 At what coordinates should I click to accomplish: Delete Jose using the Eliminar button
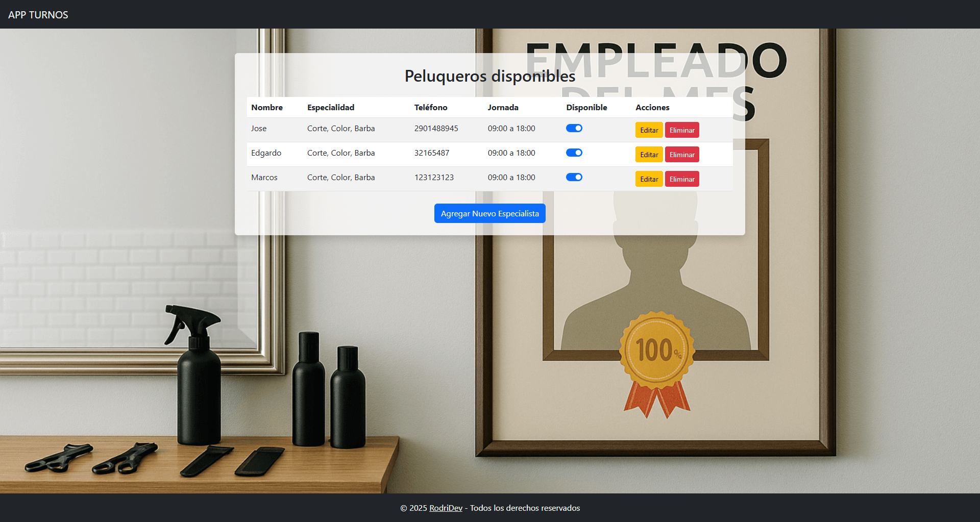(682, 130)
